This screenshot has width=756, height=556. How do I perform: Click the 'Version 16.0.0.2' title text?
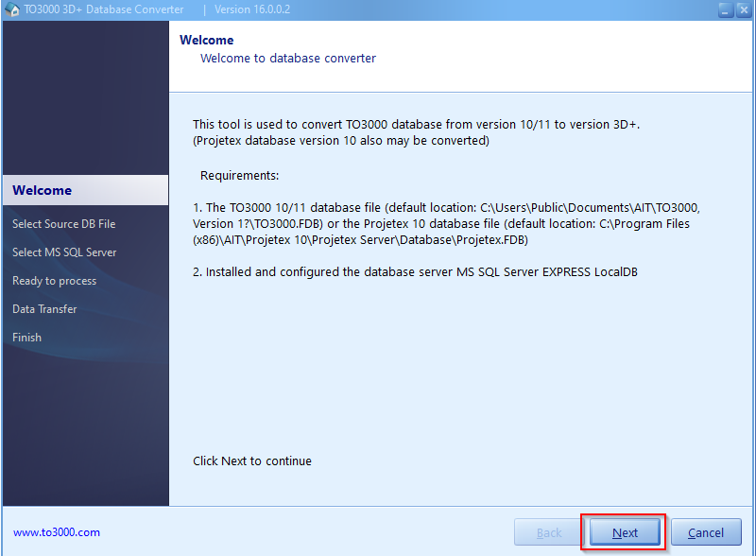click(252, 9)
